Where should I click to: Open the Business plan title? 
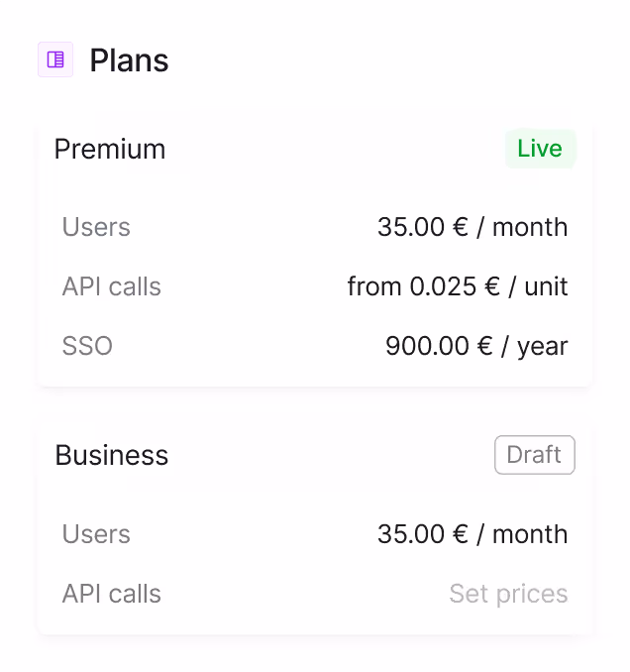point(111,455)
